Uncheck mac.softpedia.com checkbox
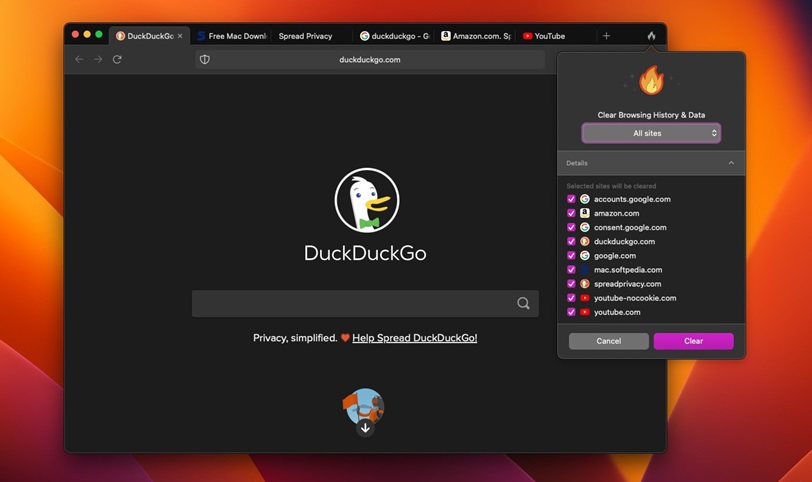The image size is (812, 482). [571, 270]
